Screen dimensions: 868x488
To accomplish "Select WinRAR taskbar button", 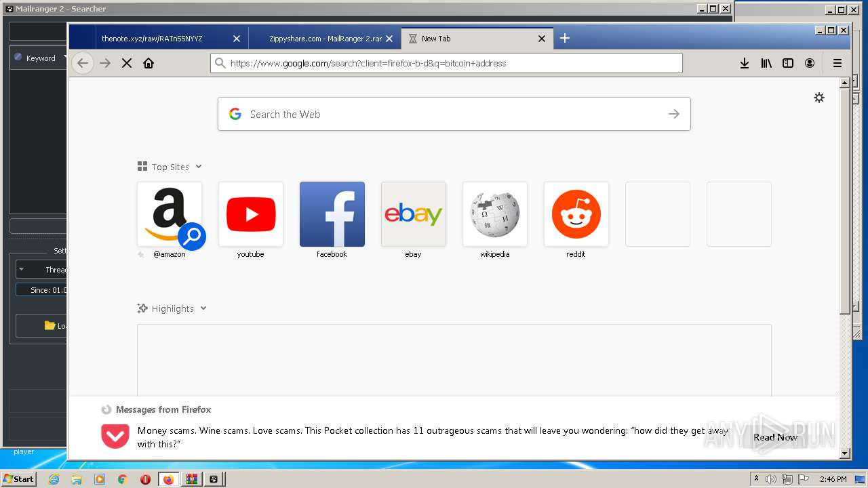I will pos(191,479).
